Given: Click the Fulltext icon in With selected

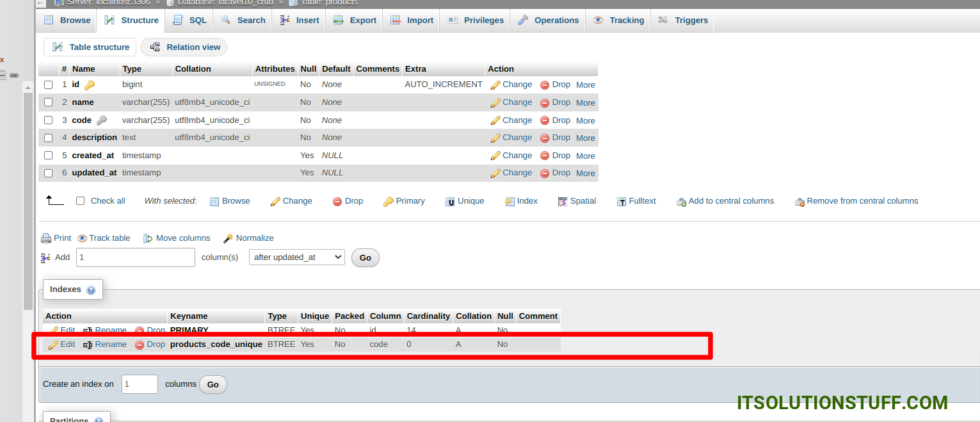Looking at the screenshot, I should (x=621, y=202).
